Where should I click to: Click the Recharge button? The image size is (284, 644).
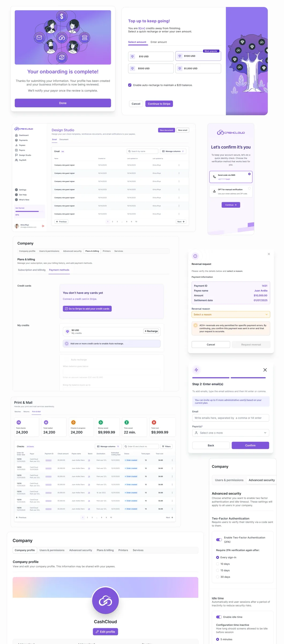151,331
